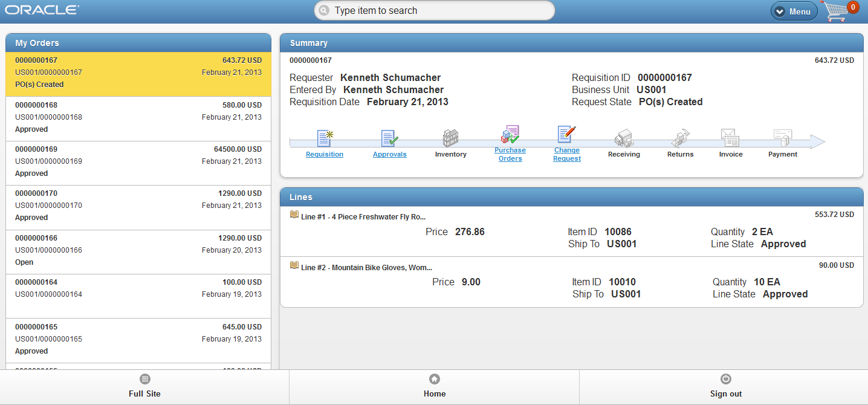Viewport: 868px width, 405px height.
Task: Click the Inventory stage icon
Action: tap(451, 138)
